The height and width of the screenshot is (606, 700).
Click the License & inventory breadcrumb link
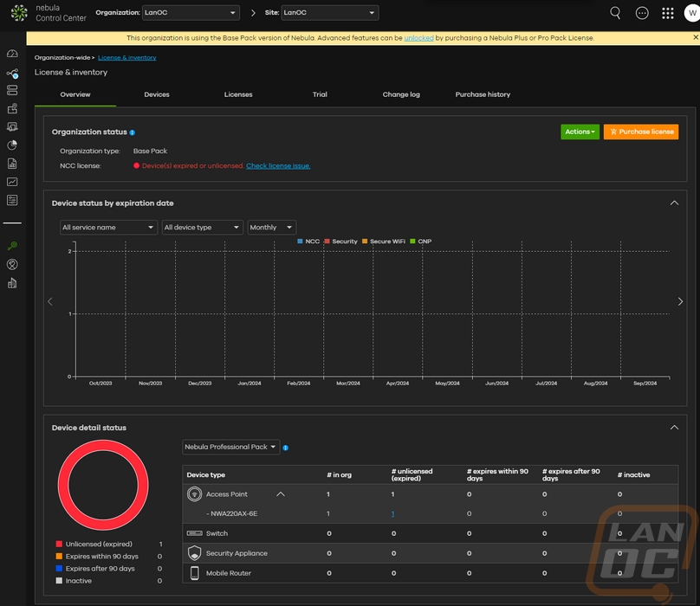pyautogui.click(x=126, y=57)
